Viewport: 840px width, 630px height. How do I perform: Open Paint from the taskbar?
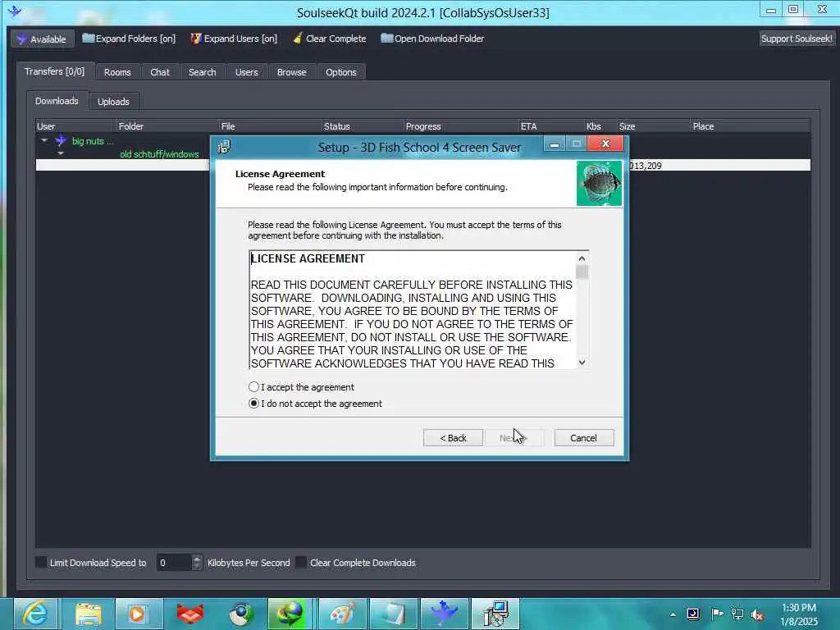tap(342, 614)
